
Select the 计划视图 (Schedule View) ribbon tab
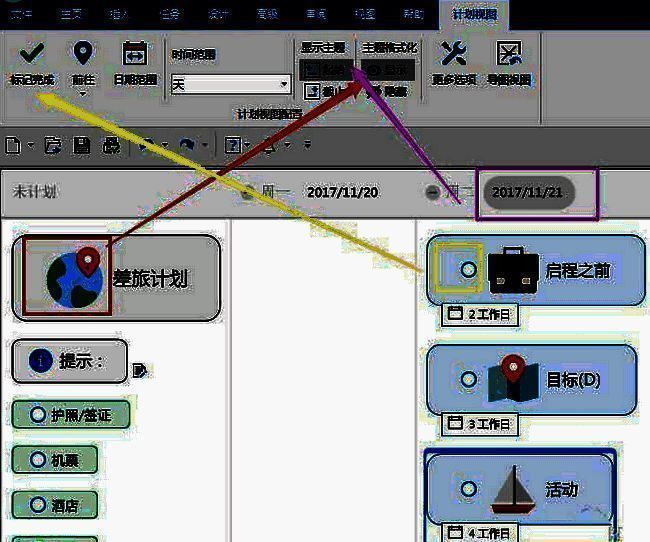[474, 15]
